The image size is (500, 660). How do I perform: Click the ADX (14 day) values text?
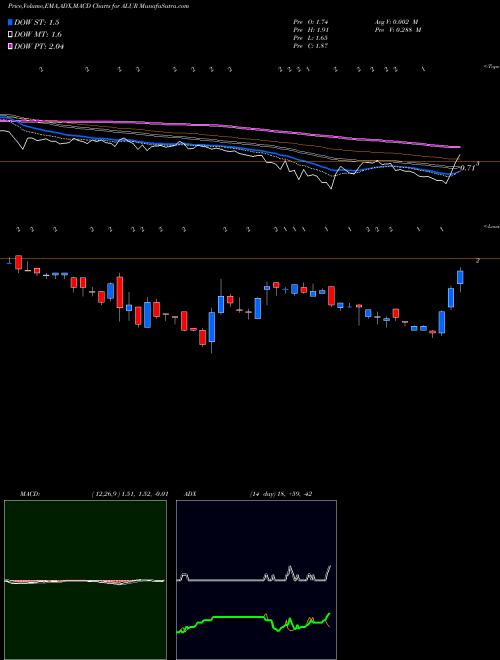coord(280,494)
